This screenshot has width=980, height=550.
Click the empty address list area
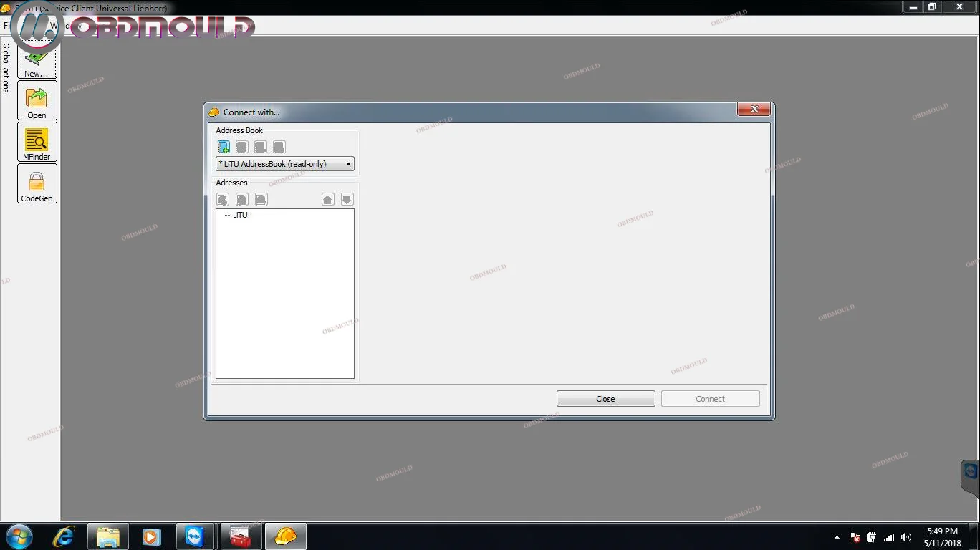pyautogui.click(x=284, y=301)
